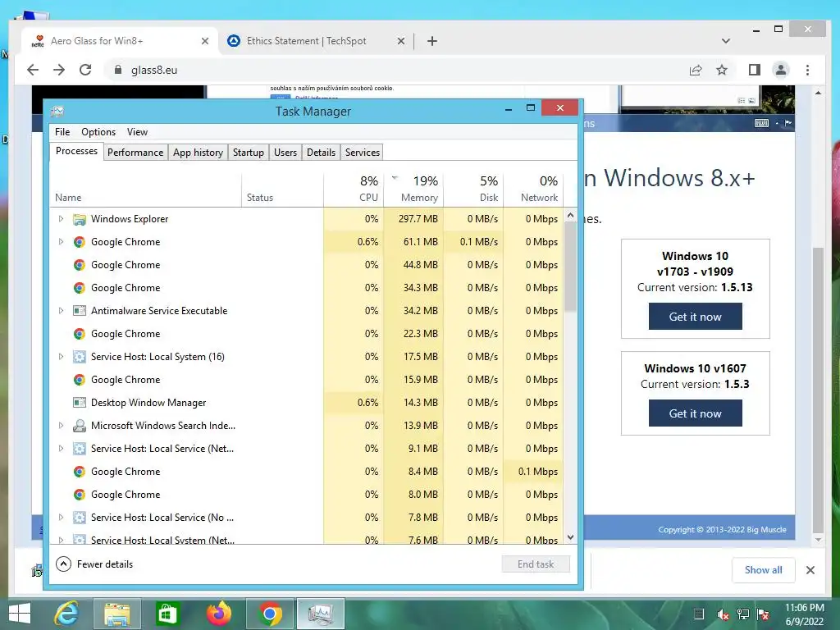Click the padlock site info icon
The image size is (840, 630).
click(118, 70)
